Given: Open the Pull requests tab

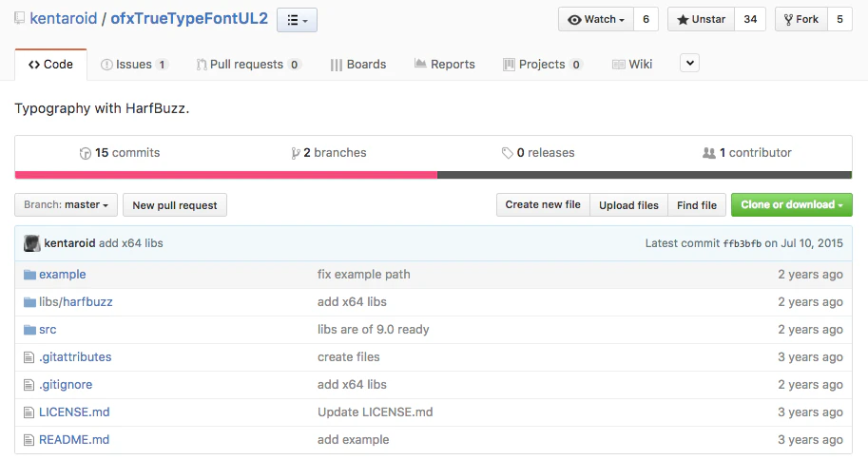Looking at the screenshot, I should 248,65.
